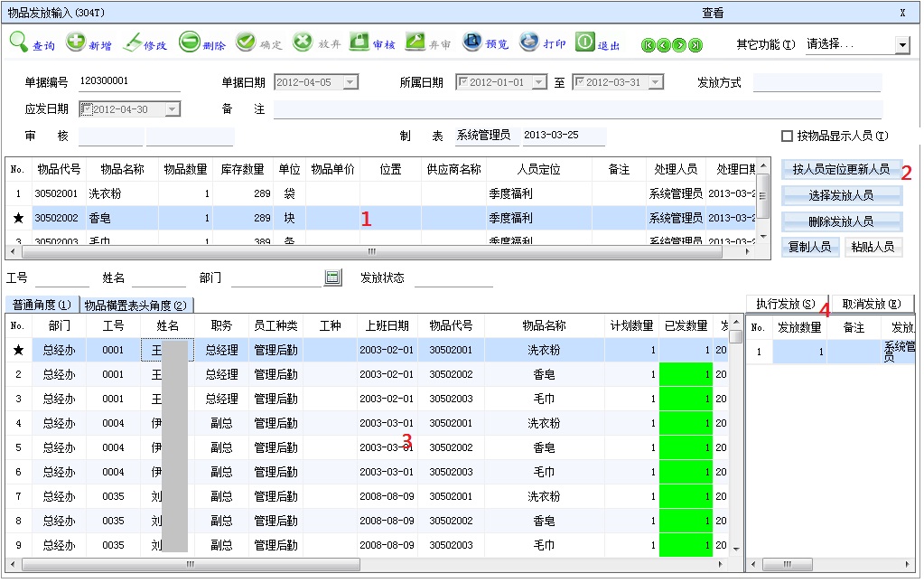Select personnel row 4 工号 0004 cell
Screen dimensions: 924x583
113,424
